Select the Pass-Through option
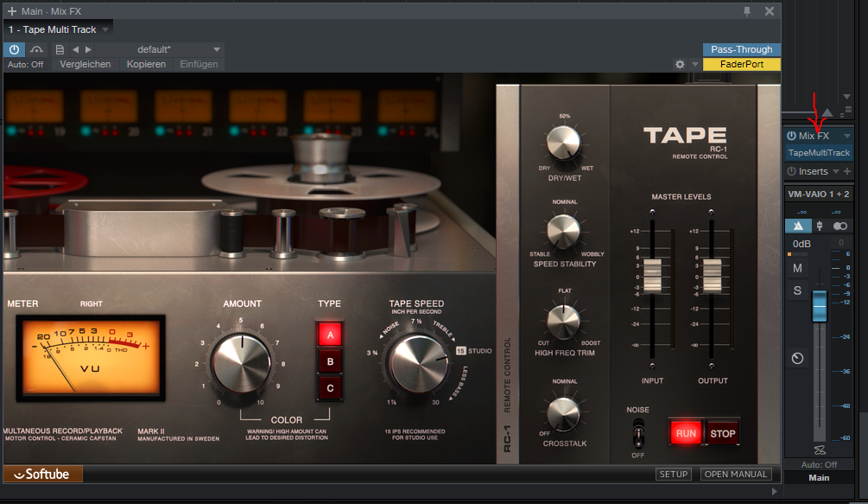 tap(741, 49)
